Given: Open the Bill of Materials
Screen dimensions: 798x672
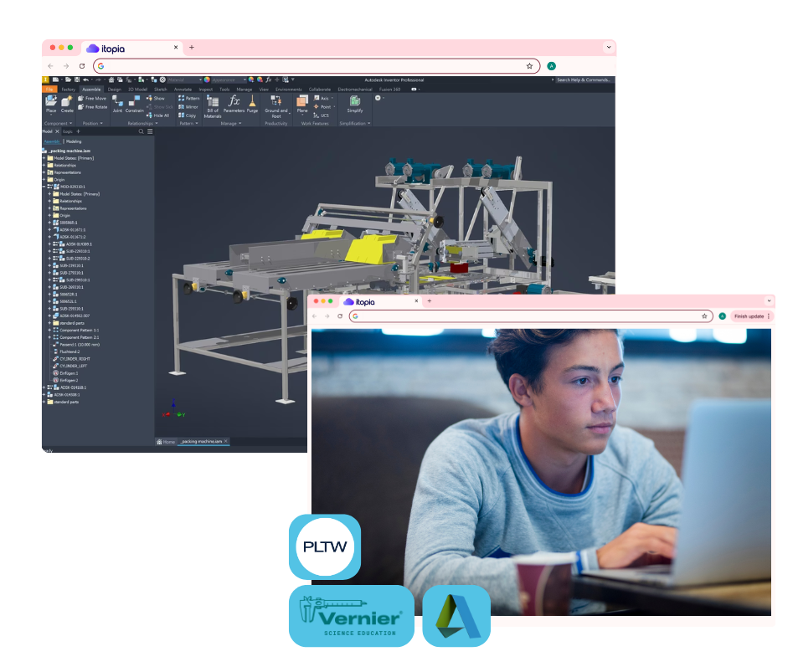Looking at the screenshot, I should pyautogui.click(x=213, y=106).
